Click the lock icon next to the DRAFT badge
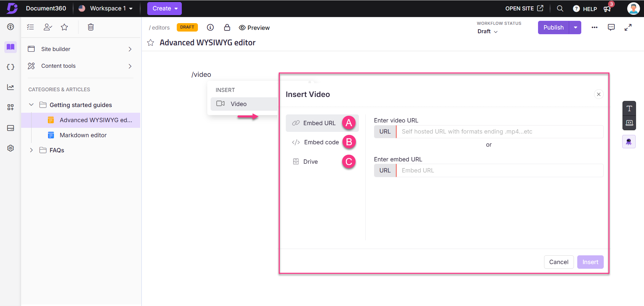Screen dimensions: 644x306 227,28
